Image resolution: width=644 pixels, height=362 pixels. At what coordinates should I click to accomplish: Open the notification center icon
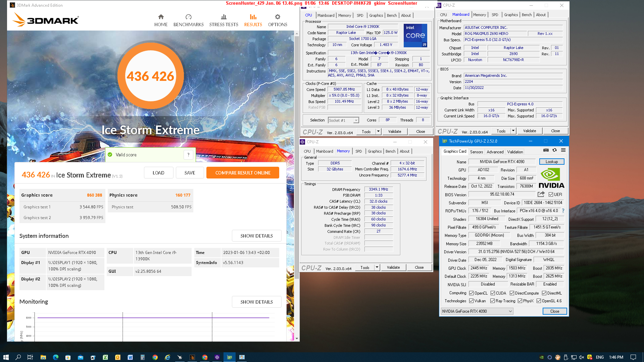[633, 357]
